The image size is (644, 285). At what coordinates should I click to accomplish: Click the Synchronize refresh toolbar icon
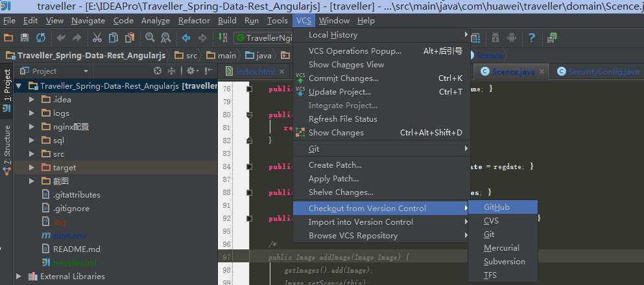[41, 38]
